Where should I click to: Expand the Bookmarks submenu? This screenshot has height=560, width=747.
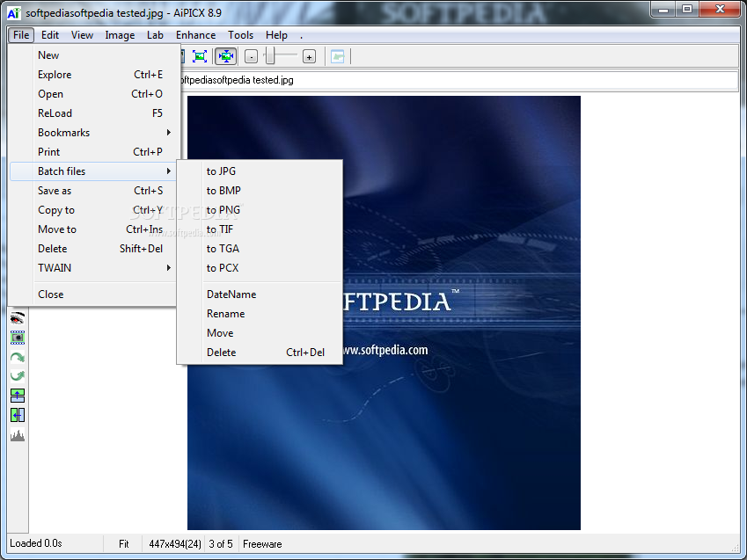(x=93, y=133)
